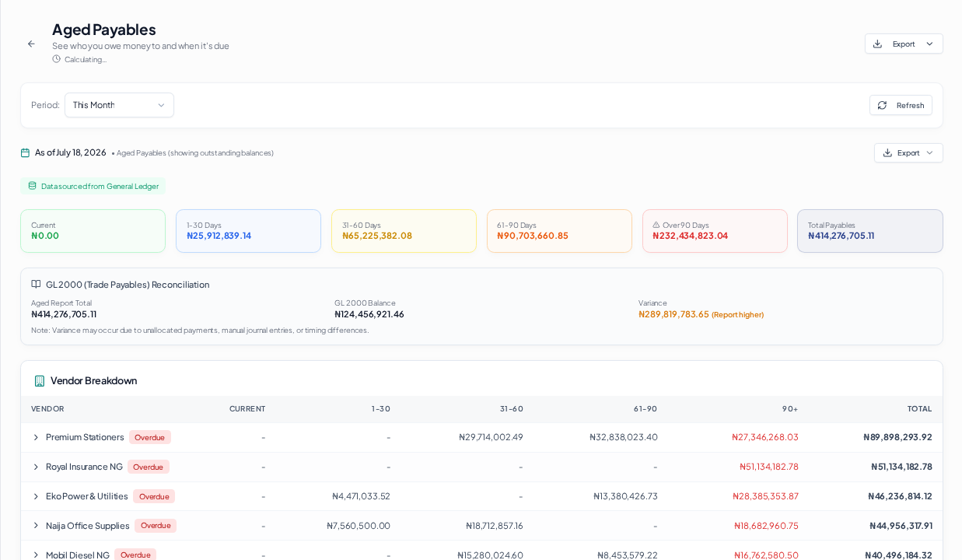The height and width of the screenshot is (560, 962).
Task: Click Overdue badge on Eko Power & Utilities
Action: [x=154, y=496]
